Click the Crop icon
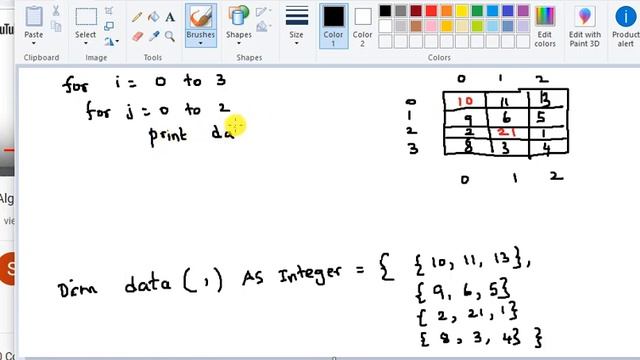This screenshot has width=640, height=360. (x=109, y=11)
